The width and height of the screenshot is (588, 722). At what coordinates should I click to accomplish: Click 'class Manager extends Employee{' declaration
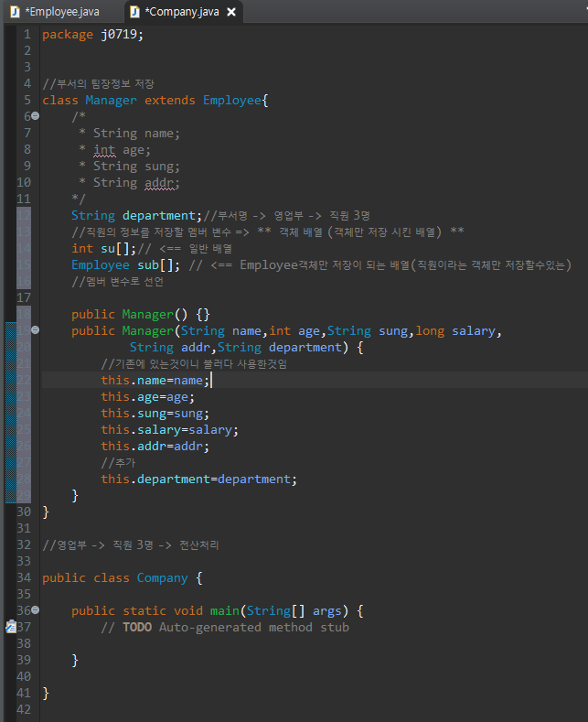pyautogui.click(x=155, y=101)
